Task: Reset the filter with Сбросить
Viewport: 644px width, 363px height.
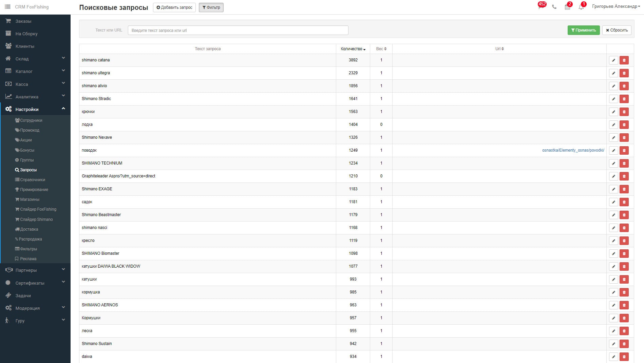Action: tap(617, 30)
